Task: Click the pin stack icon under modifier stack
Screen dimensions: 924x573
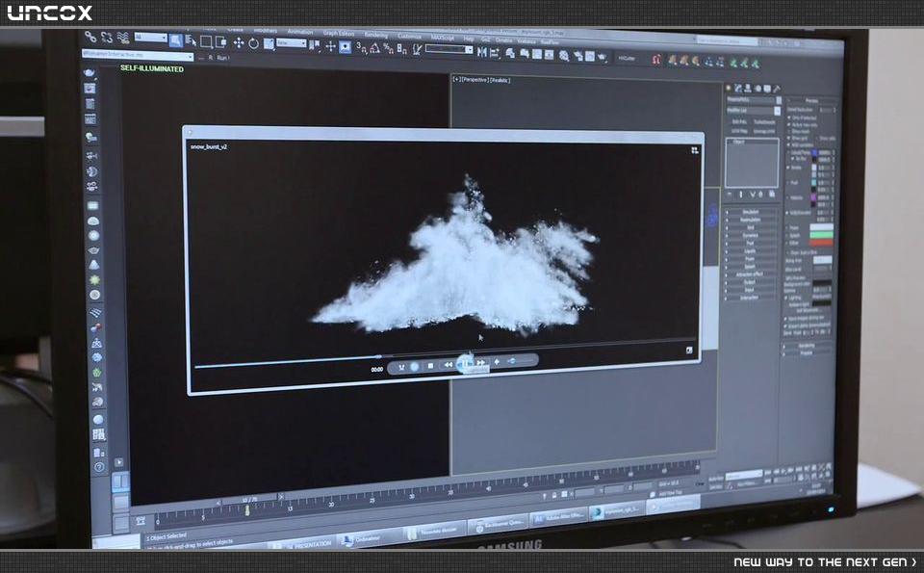Action: (x=730, y=195)
